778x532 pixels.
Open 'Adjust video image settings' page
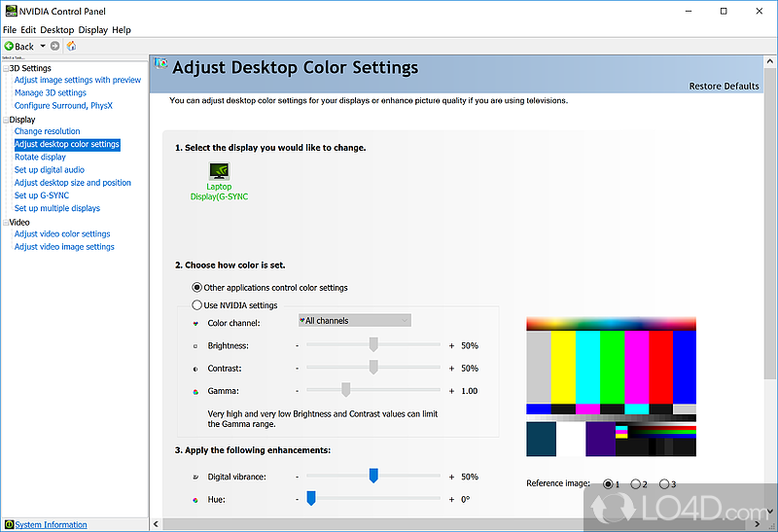point(64,247)
